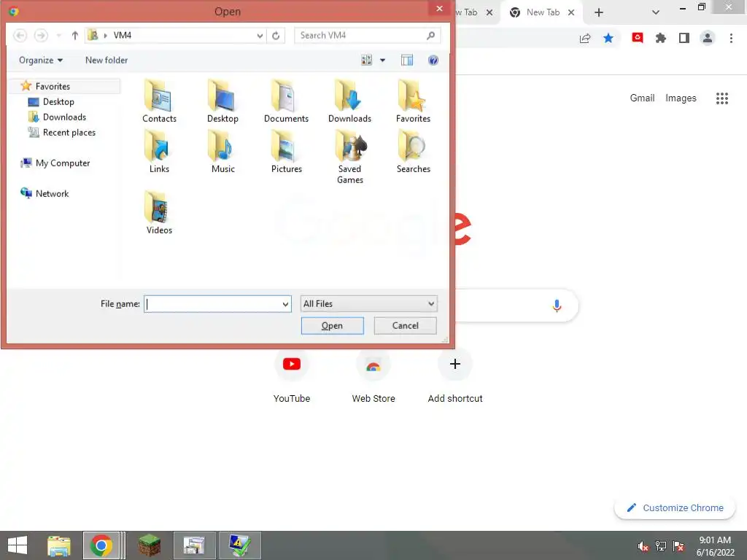Select the Videos folder
The height and width of the screenshot is (560, 747).
[159, 212]
